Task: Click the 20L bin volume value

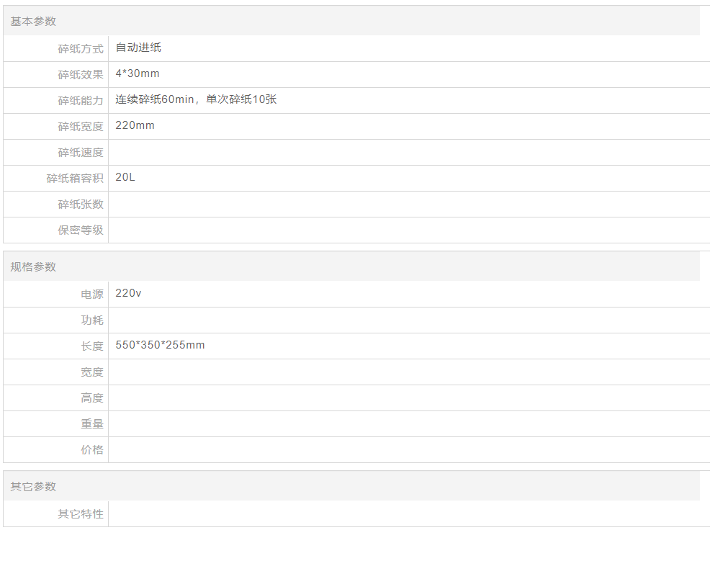Action: 125,178
